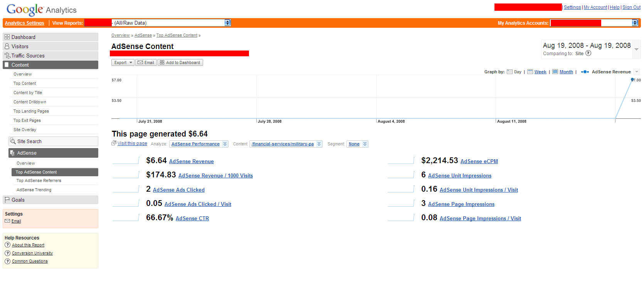Click the Month graph view icon
644x285 pixels.
(x=555, y=72)
